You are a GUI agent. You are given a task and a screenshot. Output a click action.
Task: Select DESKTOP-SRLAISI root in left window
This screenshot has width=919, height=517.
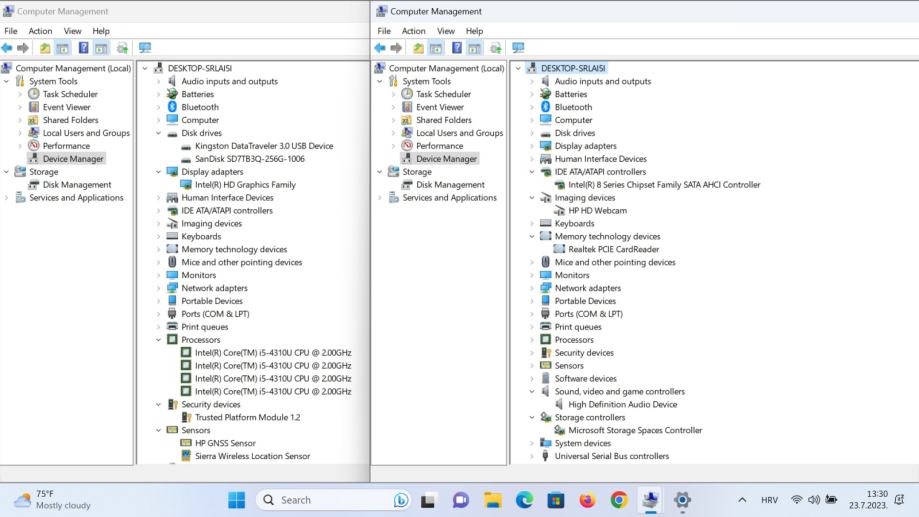199,69
